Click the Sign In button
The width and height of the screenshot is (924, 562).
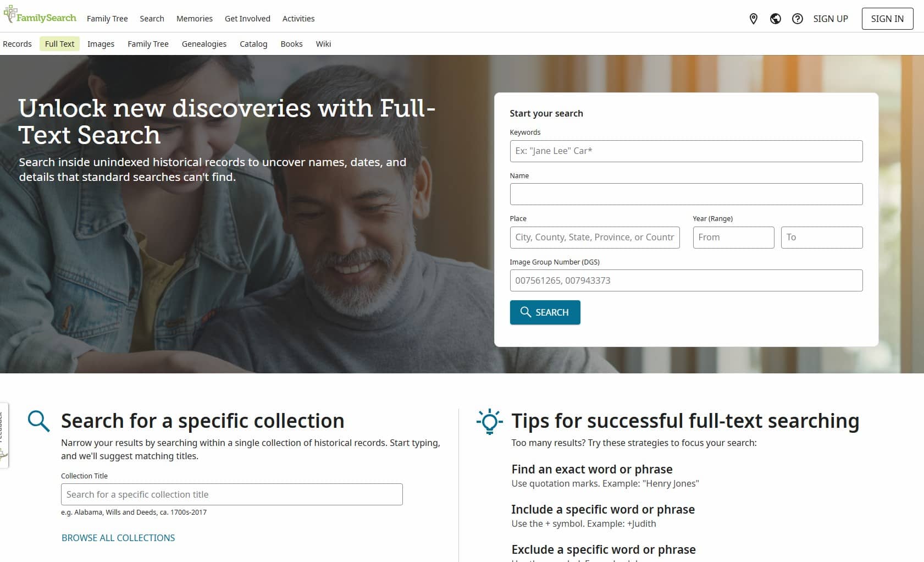tap(887, 19)
